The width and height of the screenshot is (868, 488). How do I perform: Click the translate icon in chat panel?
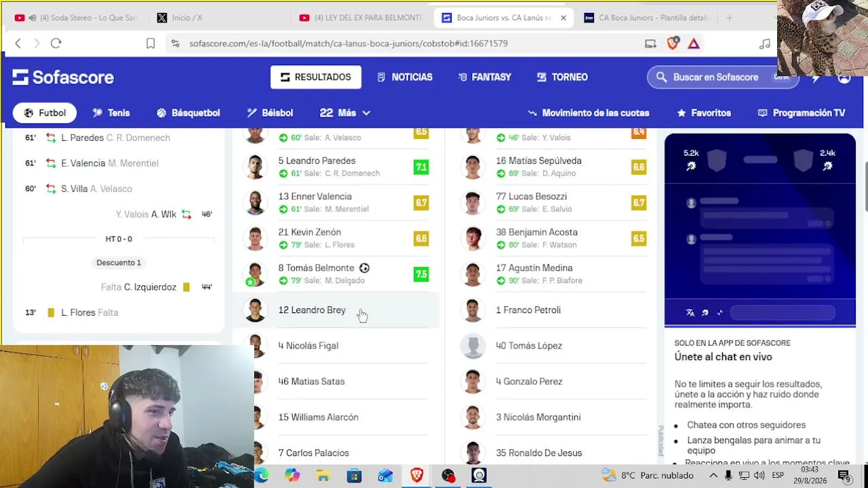tap(690, 312)
